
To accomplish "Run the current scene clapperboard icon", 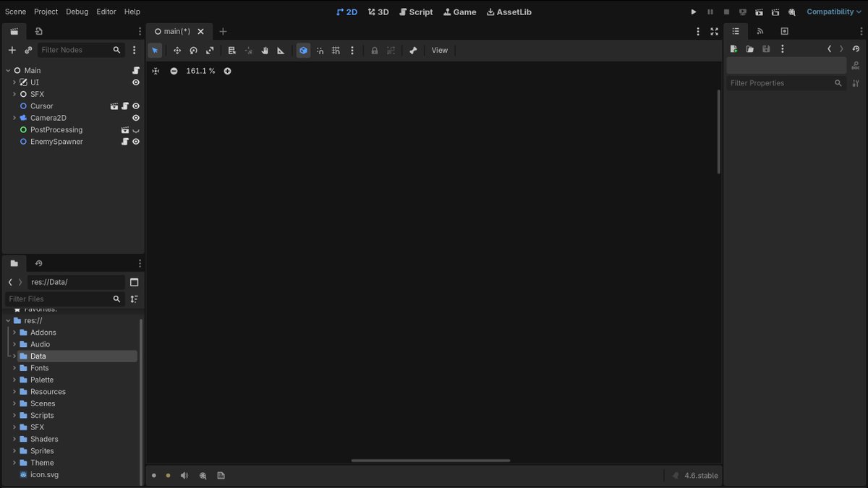I will [x=759, y=12].
